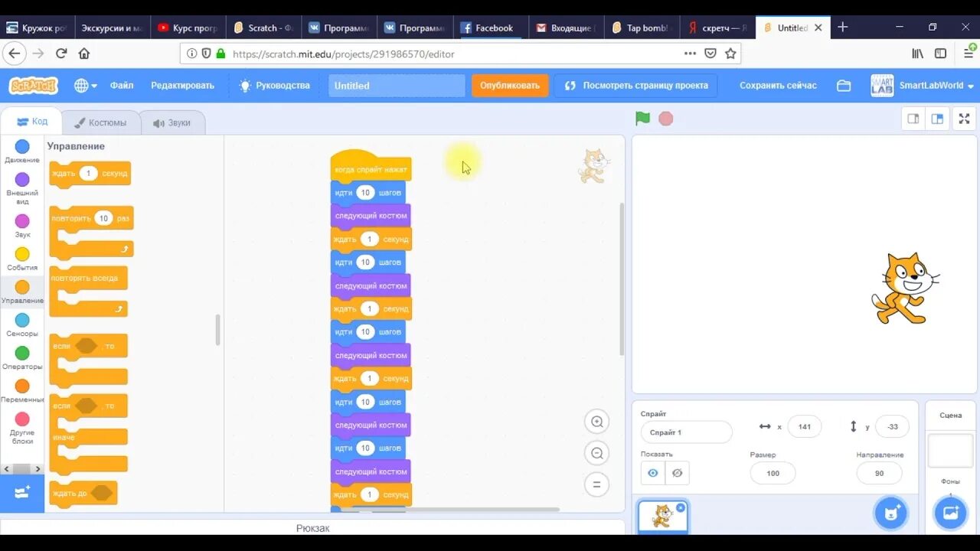Image resolution: width=980 pixels, height=551 pixels.
Task: Bookmark this page with star icon
Action: click(x=730, y=54)
